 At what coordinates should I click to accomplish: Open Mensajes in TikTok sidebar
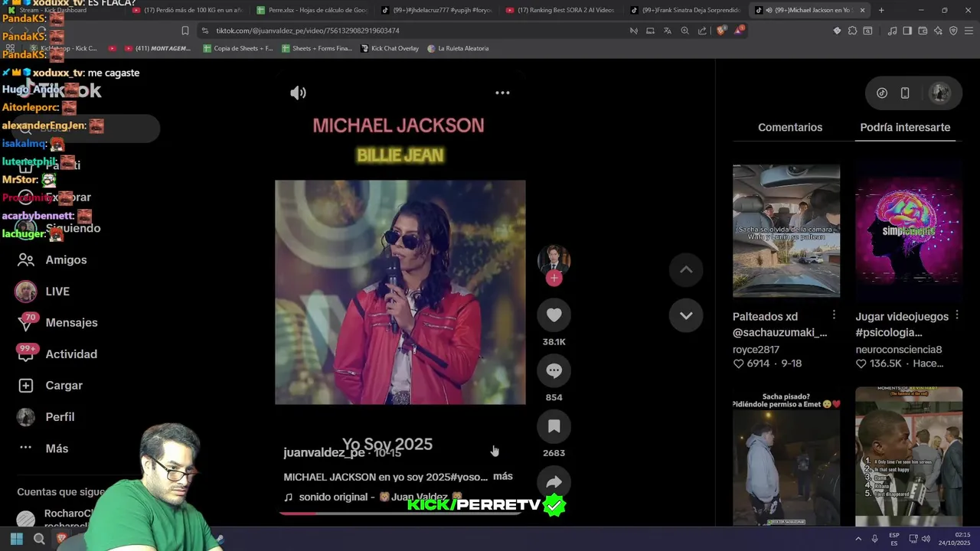pyautogui.click(x=57, y=323)
